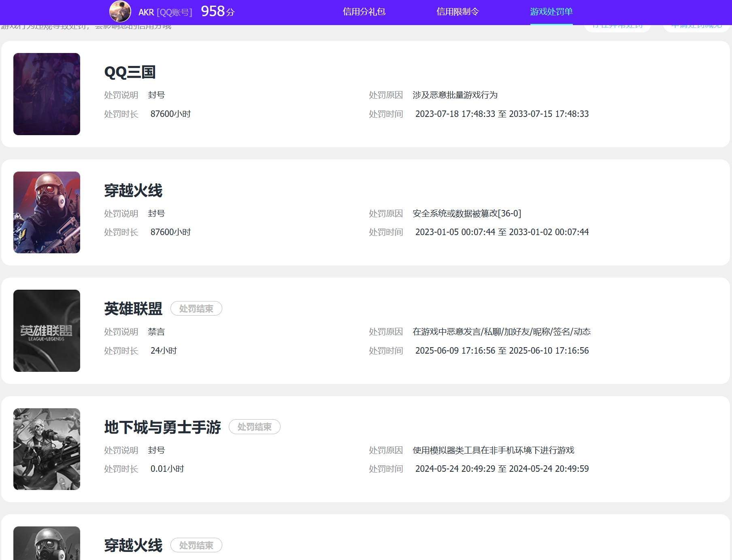Click the date range starting 2023-01-05 00:07:44

[x=502, y=232]
